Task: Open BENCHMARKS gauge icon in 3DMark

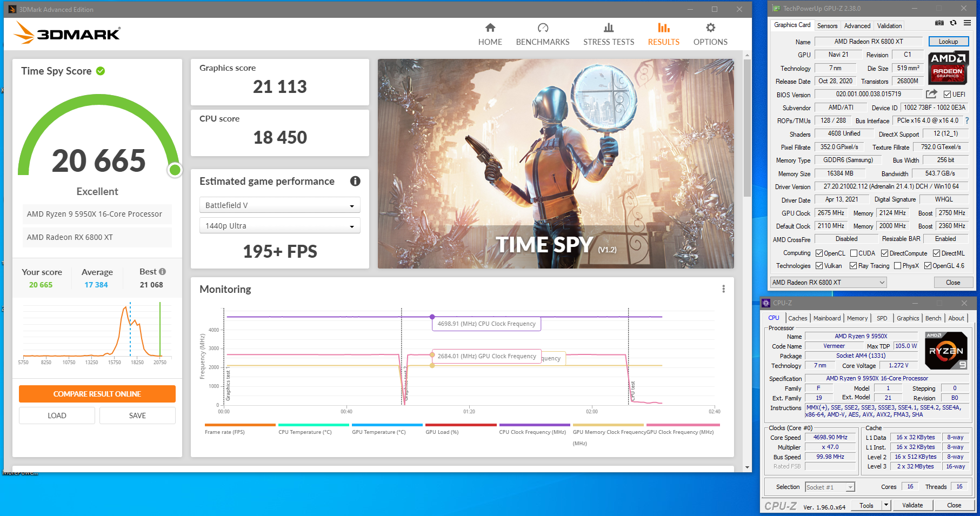Action: point(543,28)
